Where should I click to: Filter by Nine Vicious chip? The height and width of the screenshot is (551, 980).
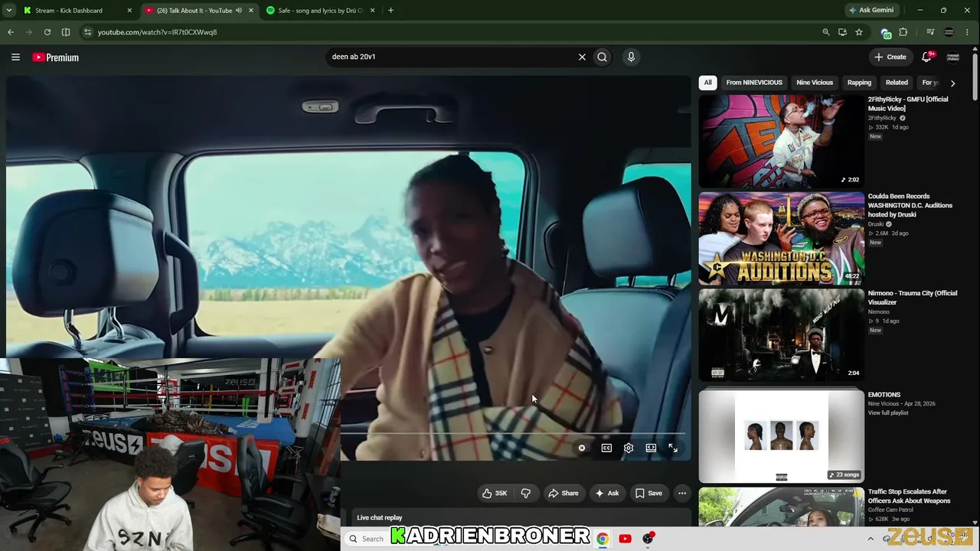click(815, 83)
